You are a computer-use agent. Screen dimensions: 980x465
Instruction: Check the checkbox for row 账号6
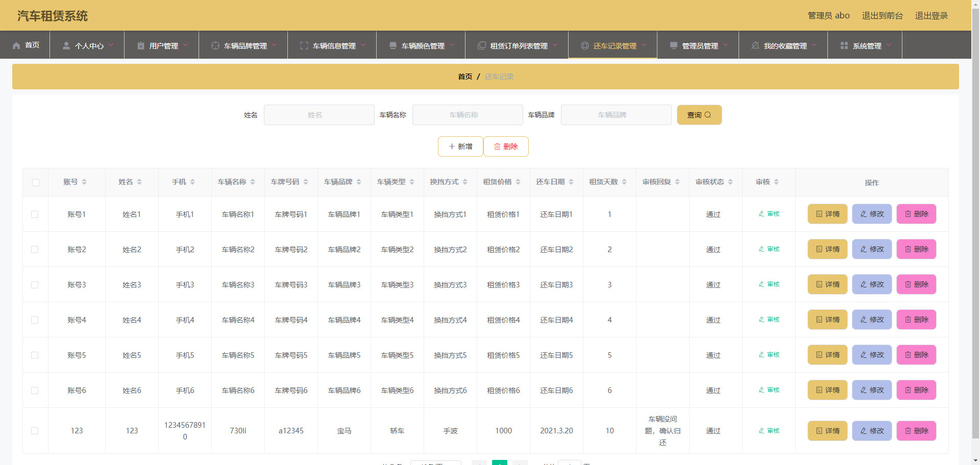pos(35,390)
